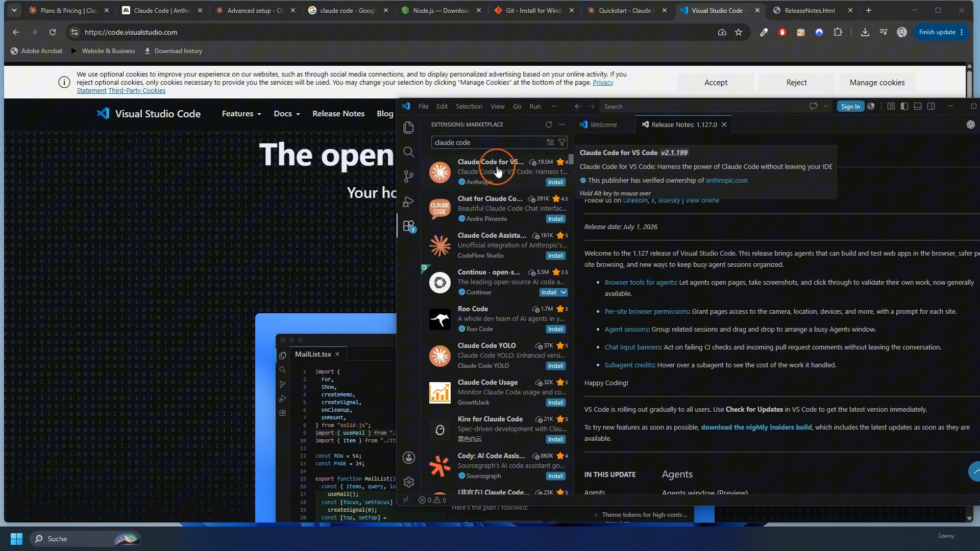Open the browser media controls icon

point(884,32)
